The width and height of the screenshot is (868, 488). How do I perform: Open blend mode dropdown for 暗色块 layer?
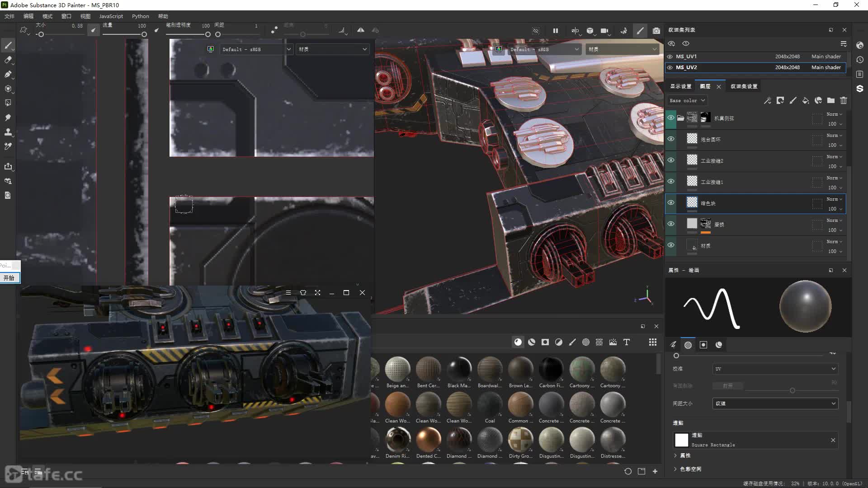click(834, 199)
